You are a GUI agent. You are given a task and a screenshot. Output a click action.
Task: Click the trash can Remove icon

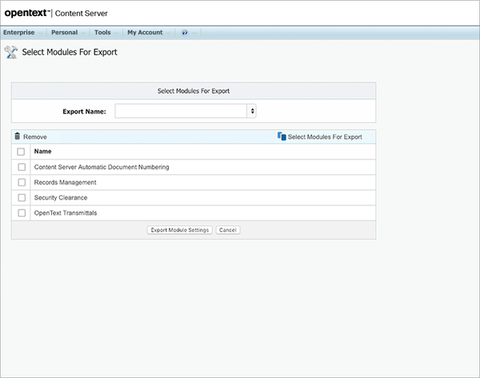click(x=17, y=136)
